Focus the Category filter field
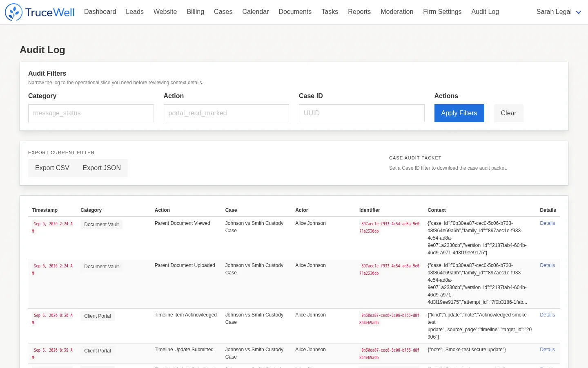588x368 pixels. coord(91,113)
